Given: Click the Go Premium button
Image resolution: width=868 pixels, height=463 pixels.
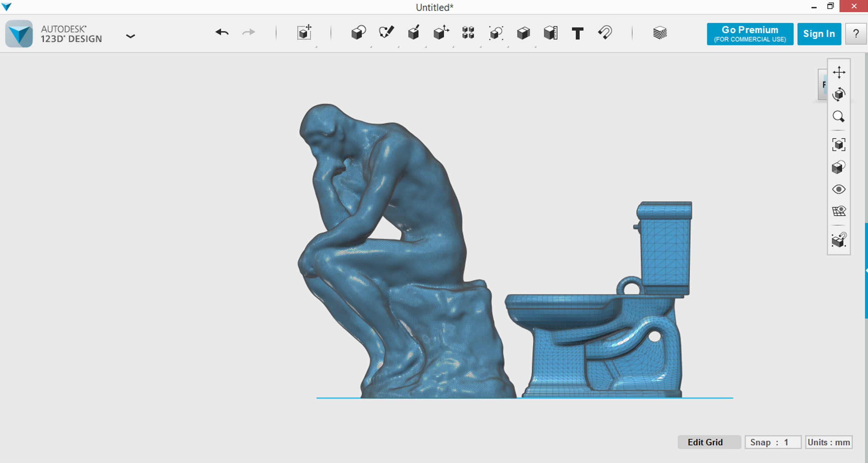Looking at the screenshot, I should coord(750,34).
